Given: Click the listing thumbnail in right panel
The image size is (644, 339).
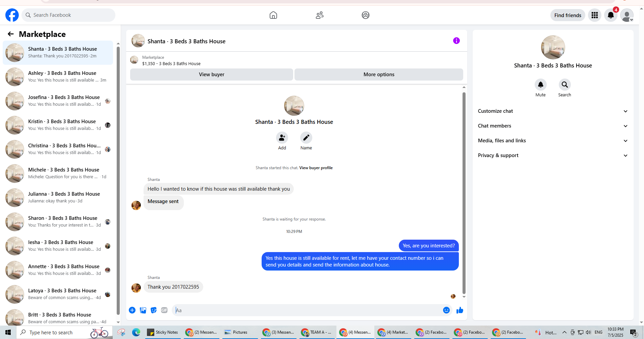Looking at the screenshot, I should (553, 47).
